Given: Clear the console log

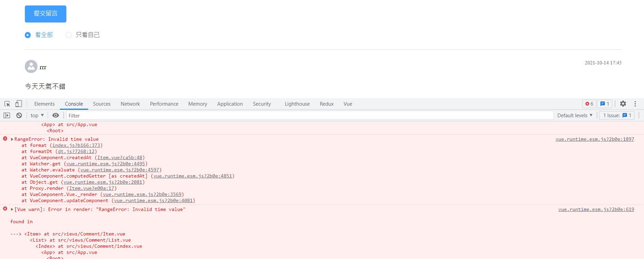Looking at the screenshot, I should point(19,116).
